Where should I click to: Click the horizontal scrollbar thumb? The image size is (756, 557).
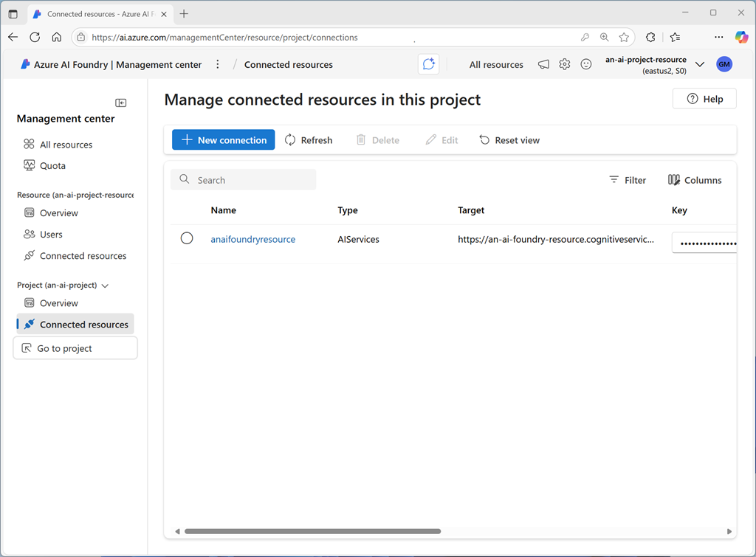[312, 531]
